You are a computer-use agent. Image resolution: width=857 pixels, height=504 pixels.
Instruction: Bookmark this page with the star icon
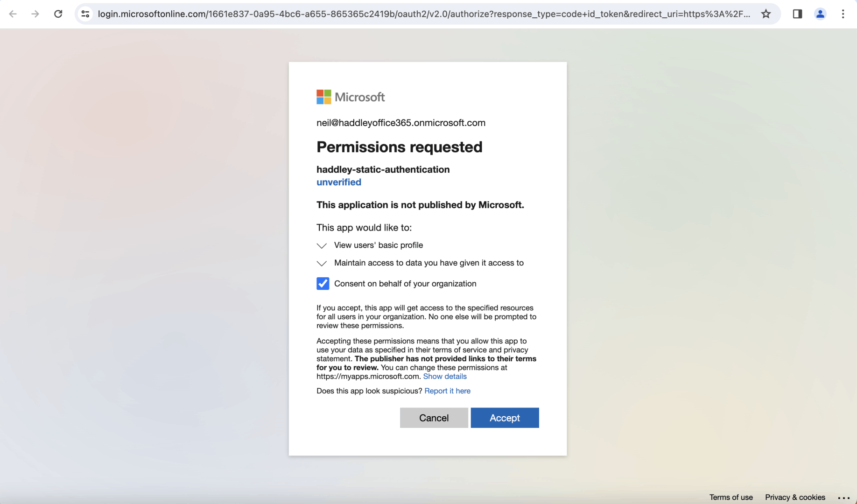pos(766,14)
